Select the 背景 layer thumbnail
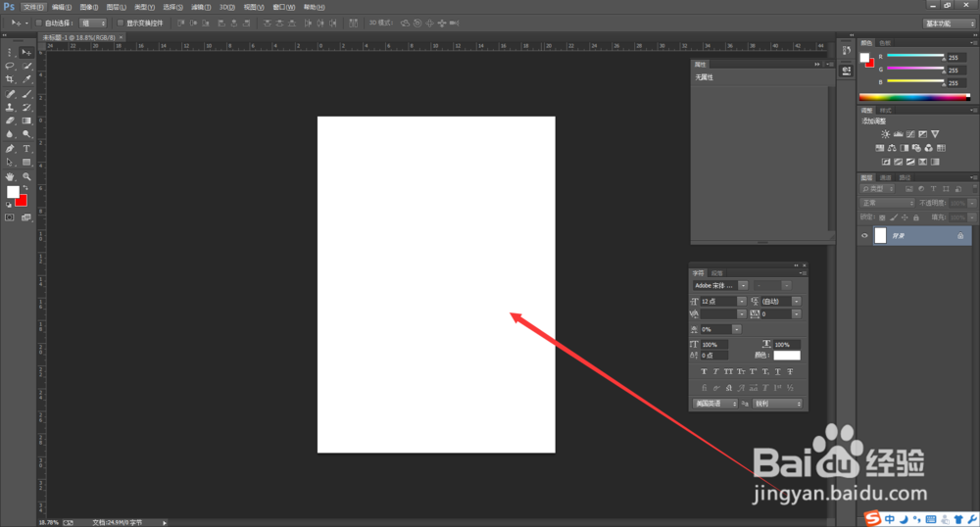The image size is (980, 527). [881, 235]
